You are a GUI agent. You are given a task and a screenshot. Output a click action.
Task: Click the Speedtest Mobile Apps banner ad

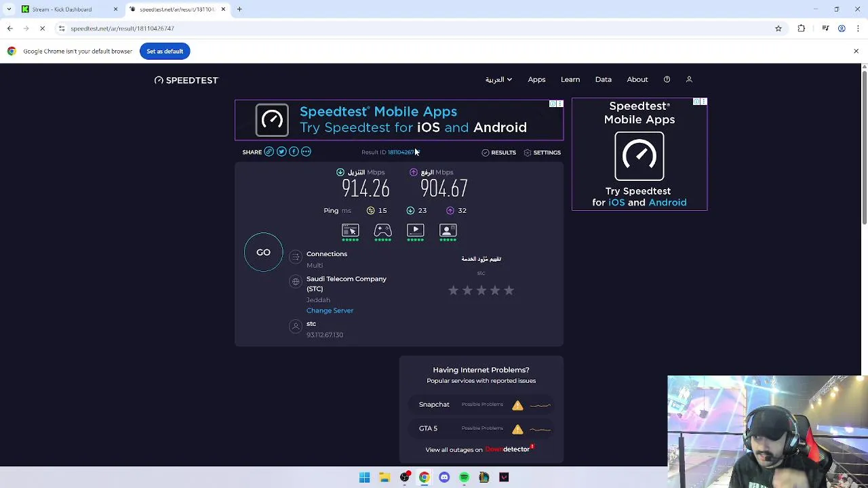pos(399,120)
